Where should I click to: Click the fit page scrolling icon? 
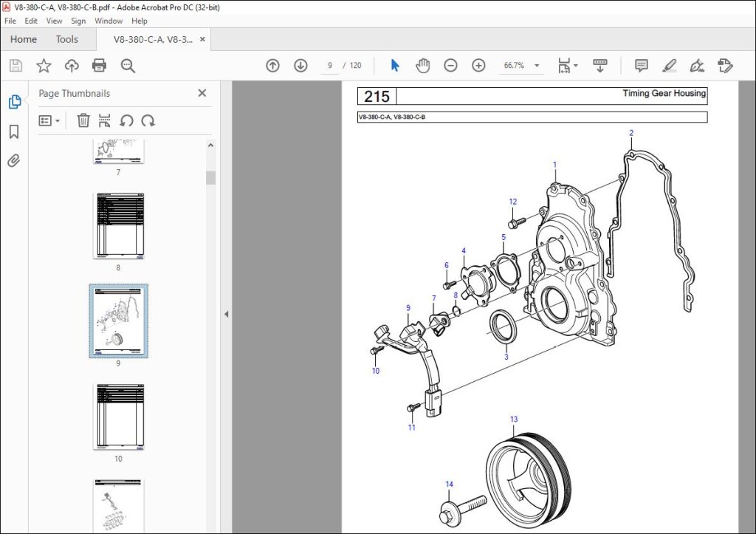tap(563, 66)
